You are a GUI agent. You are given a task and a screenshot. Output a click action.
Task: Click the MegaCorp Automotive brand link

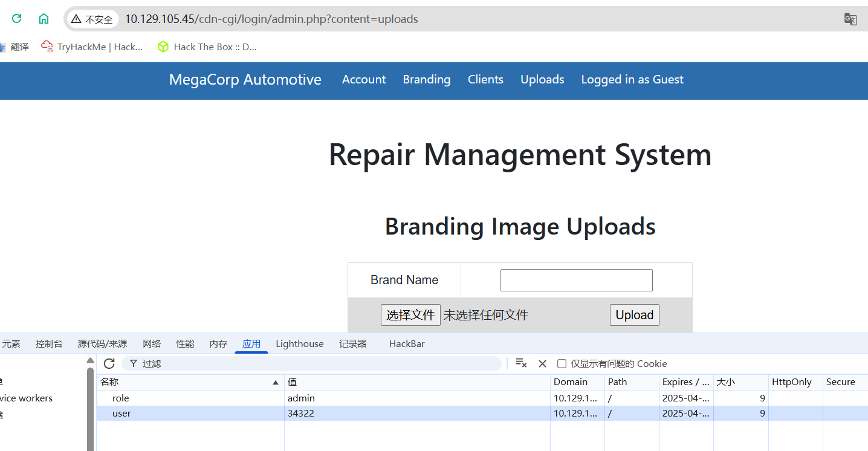pyautogui.click(x=245, y=80)
